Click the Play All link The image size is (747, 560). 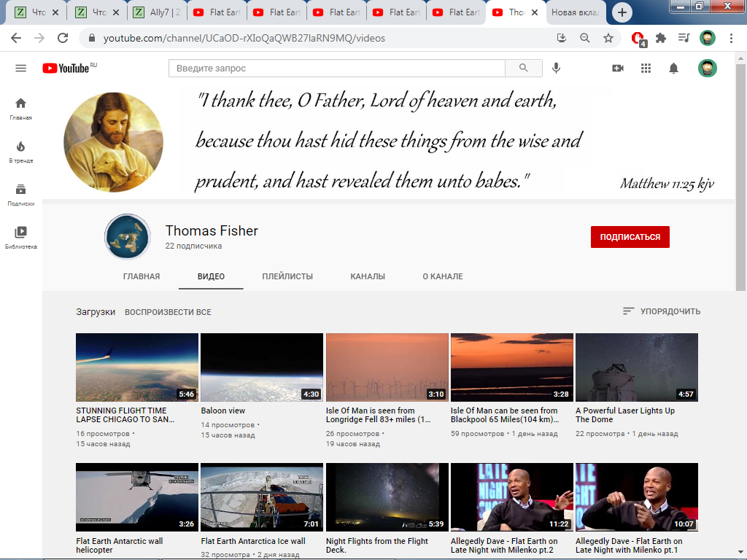pos(168,312)
